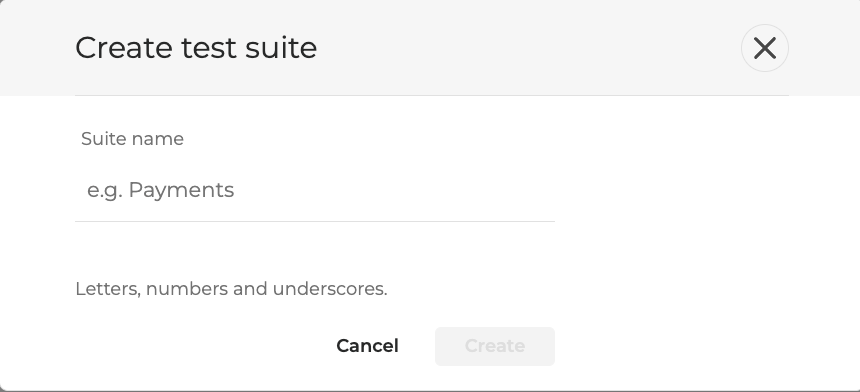Submit the new suite with Create
This screenshot has height=392, width=860.
tap(495, 346)
